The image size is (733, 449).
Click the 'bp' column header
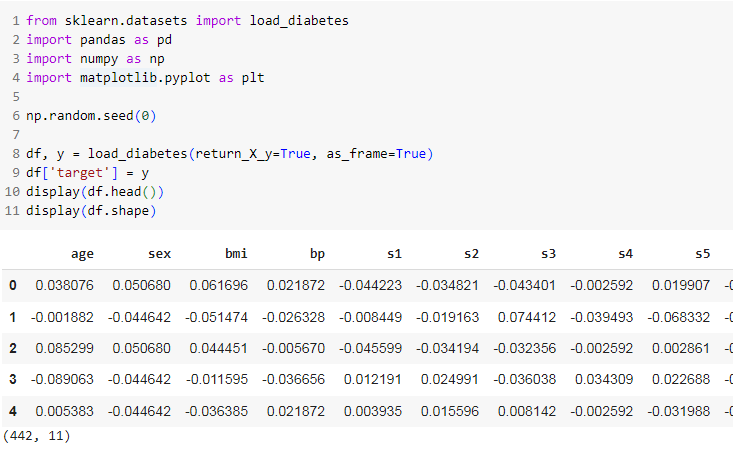(x=315, y=254)
